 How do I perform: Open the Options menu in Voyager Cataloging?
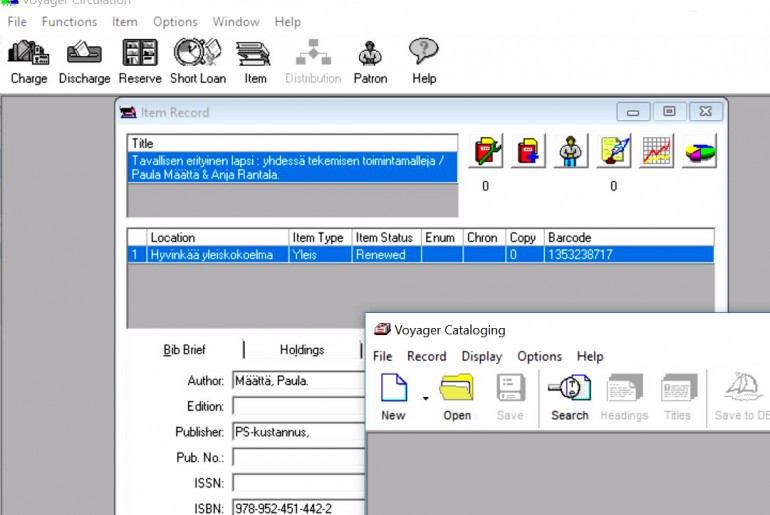point(540,356)
